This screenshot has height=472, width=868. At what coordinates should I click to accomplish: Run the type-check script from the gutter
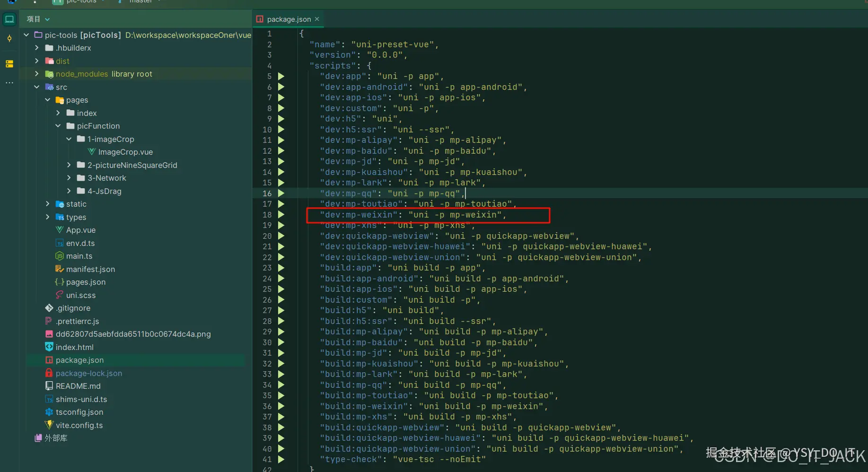[x=281, y=459]
